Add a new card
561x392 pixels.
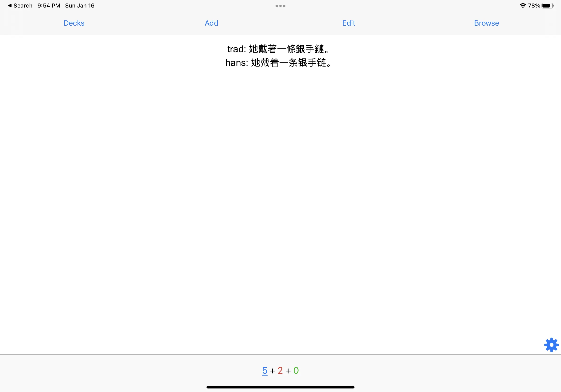click(211, 23)
